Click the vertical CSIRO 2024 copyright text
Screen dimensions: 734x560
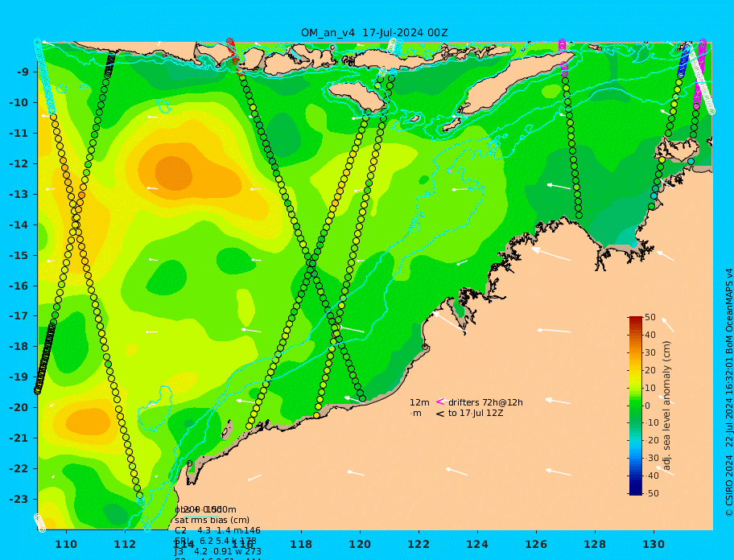(729, 393)
